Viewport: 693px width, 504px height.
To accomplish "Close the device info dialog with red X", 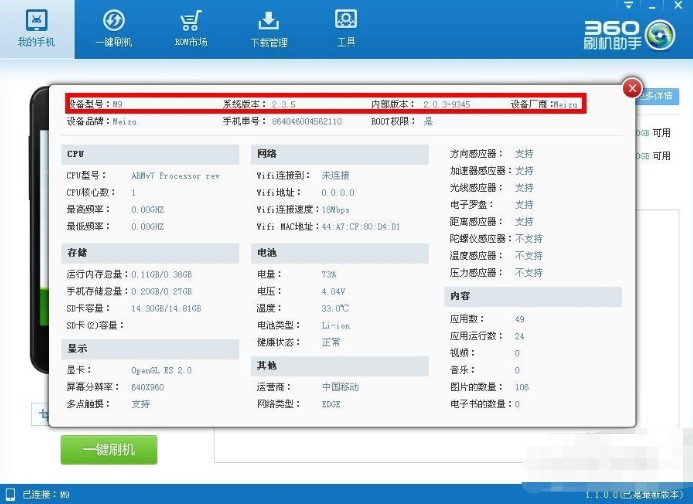I will tap(632, 88).
